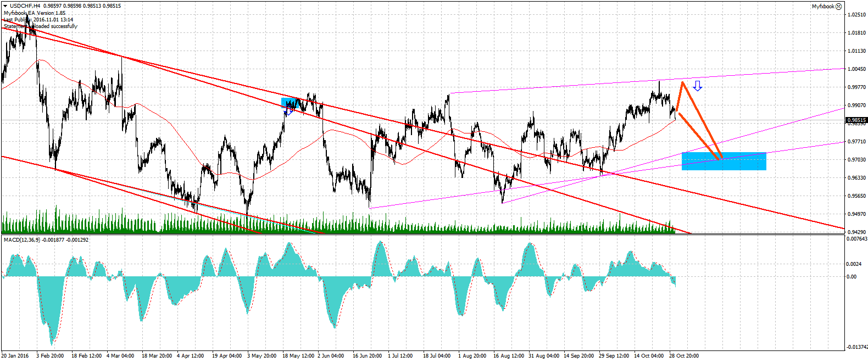
Task: Click the '1 Aug 20:00' time axis label
Action: pos(472,356)
